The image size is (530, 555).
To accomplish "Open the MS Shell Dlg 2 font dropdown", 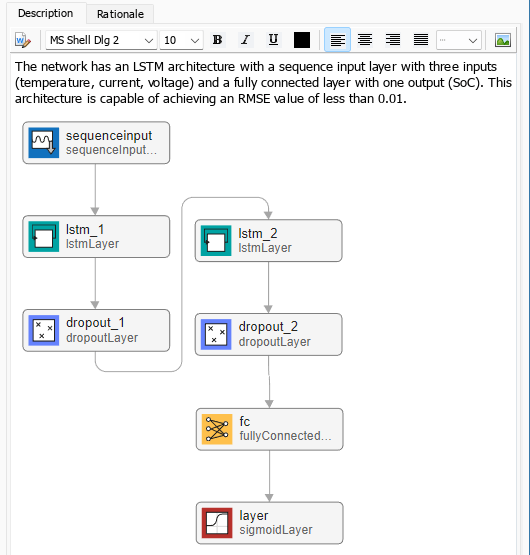I will (x=101, y=40).
